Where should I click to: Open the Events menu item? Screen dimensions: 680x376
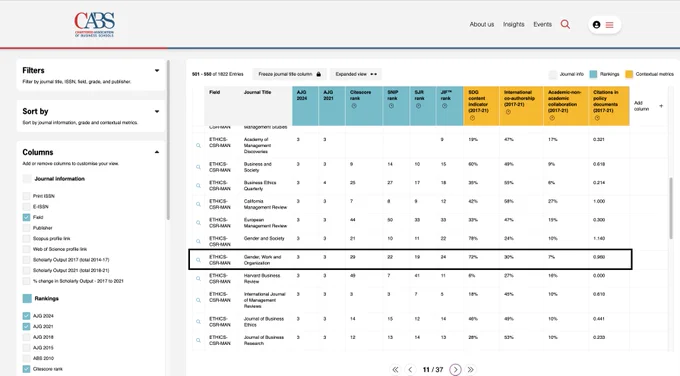(543, 24)
